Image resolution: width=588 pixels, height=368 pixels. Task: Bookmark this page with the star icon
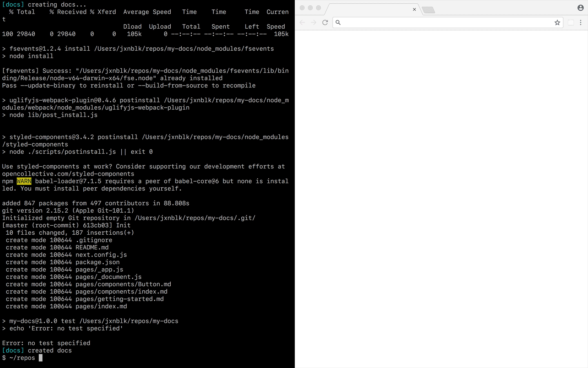[x=557, y=22]
